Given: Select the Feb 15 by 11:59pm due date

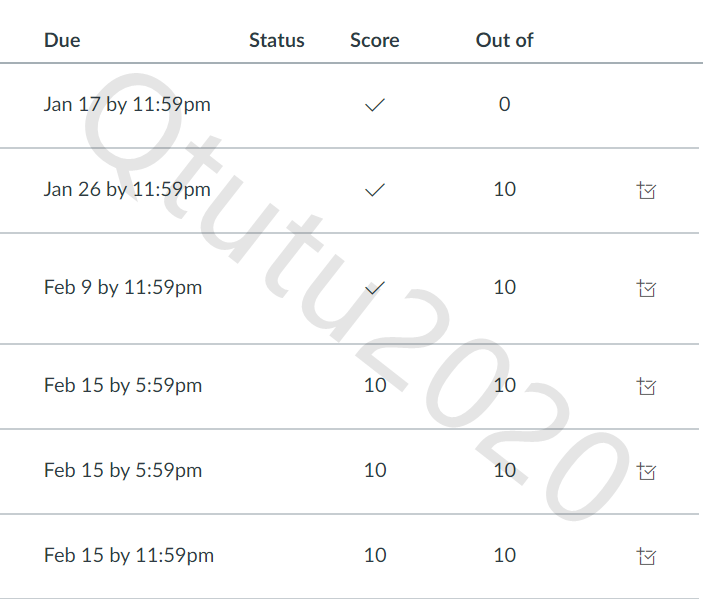Looking at the screenshot, I should pyautogui.click(x=129, y=556).
